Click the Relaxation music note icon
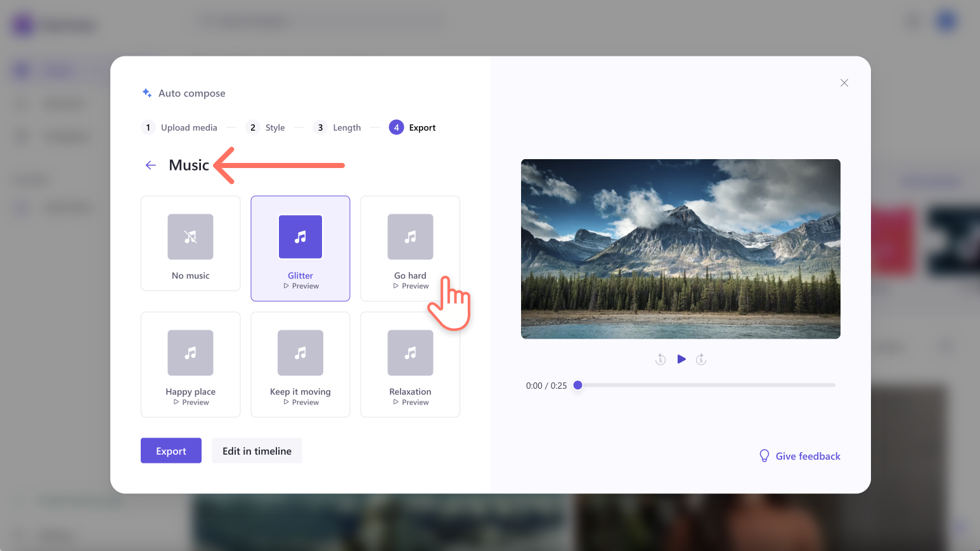 coord(410,353)
